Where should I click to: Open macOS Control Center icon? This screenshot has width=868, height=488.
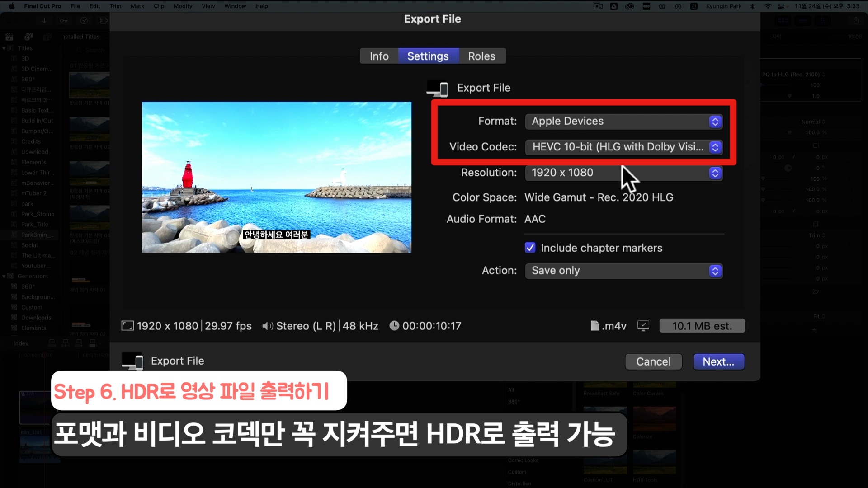[781, 6]
